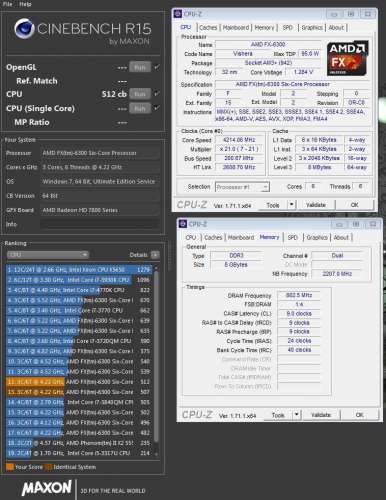Toggle the CPU test checkbox
Image resolution: width=386 pixels, height=500 pixels.
pyautogui.click(x=156, y=94)
